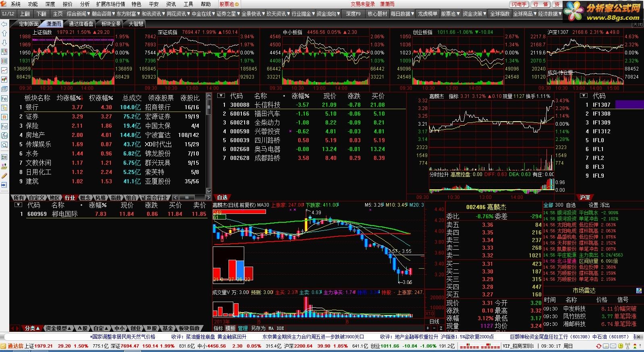This screenshot has width=644, height=352.
Task: Click the minus zoom-out button below chart
Action: pos(434,328)
